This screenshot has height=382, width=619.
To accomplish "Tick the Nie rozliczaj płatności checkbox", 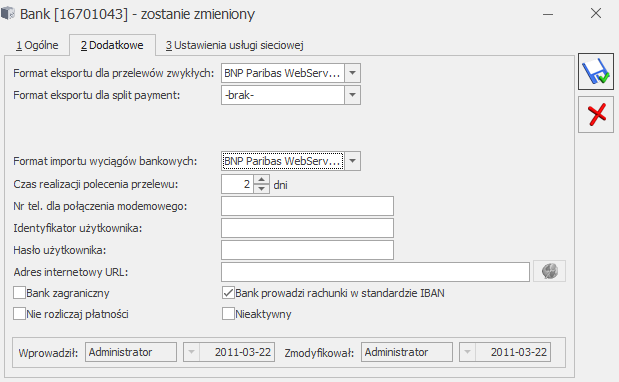I will [19, 314].
